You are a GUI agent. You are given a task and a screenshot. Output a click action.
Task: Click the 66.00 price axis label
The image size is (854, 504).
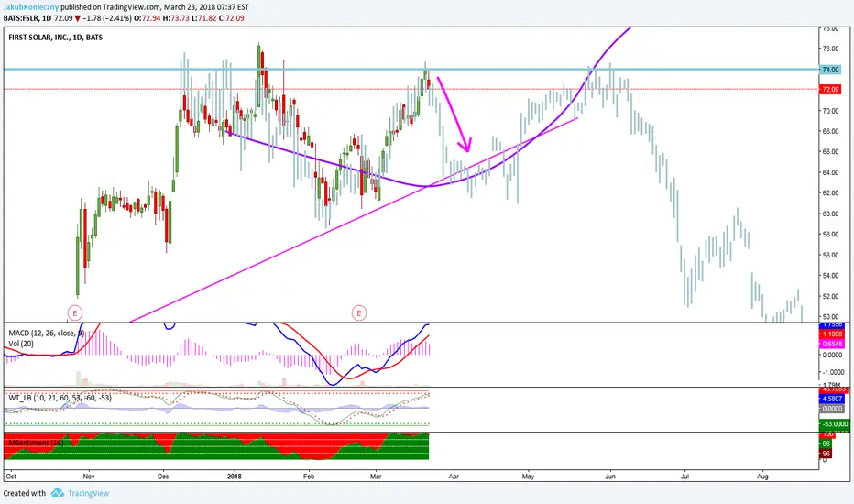point(830,152)
